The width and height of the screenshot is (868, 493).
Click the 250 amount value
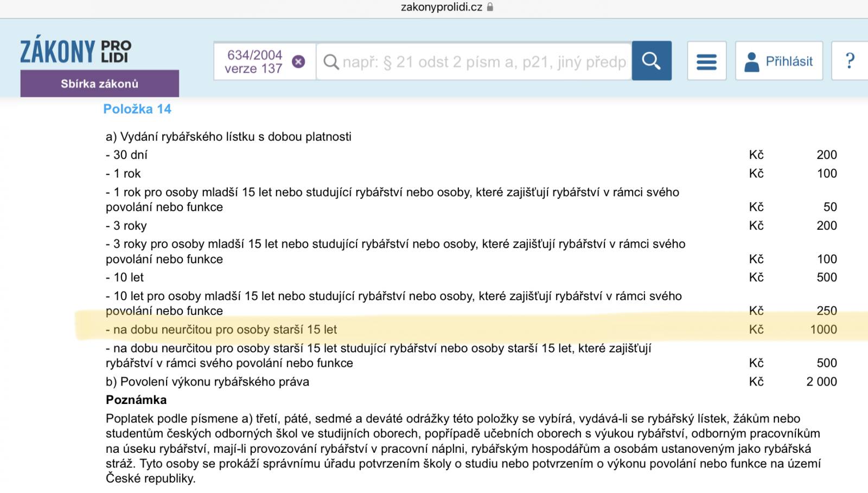point(827,311)
